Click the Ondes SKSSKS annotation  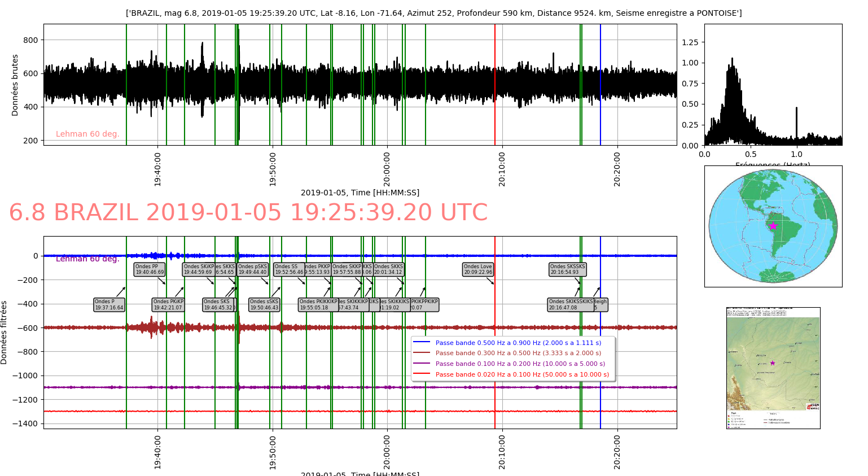(x=568, y=269)
